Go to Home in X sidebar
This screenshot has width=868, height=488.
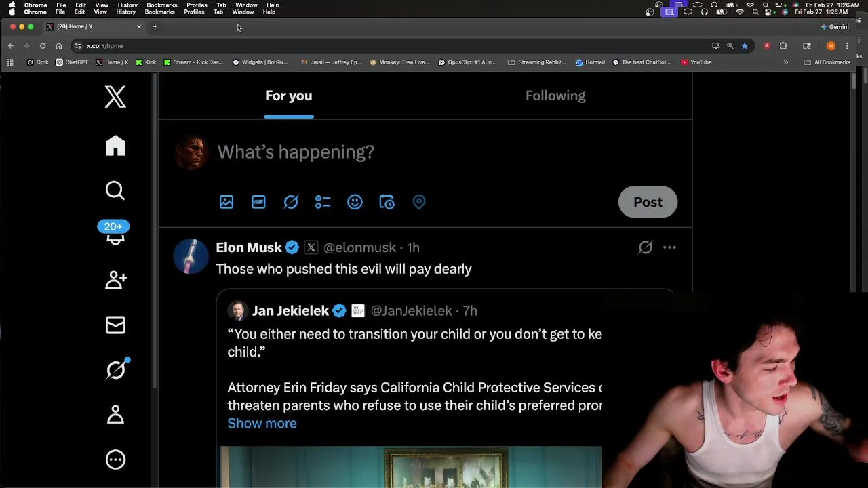click(115, 146)
